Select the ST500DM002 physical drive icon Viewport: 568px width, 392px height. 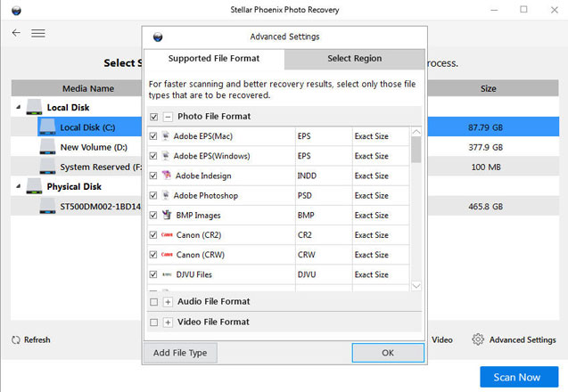[x=47, y=206]
